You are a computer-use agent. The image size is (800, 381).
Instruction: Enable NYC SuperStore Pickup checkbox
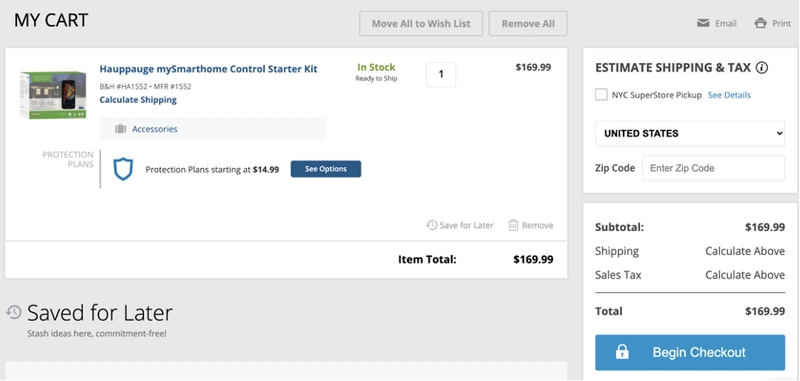[x=601, y=95]
